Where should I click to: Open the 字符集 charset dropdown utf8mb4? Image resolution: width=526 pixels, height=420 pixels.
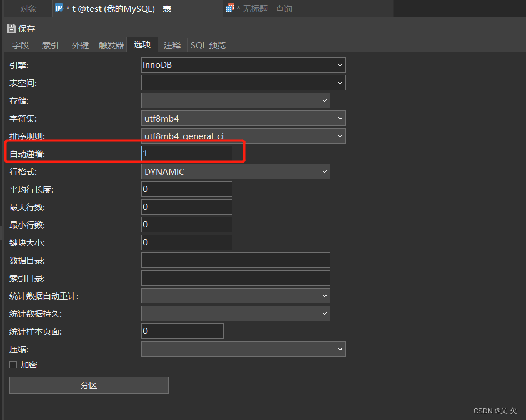243,118
